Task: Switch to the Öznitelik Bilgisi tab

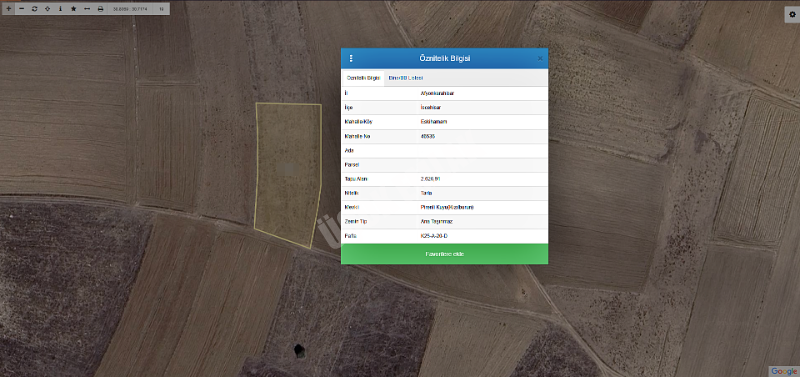Action: point(363,78)
